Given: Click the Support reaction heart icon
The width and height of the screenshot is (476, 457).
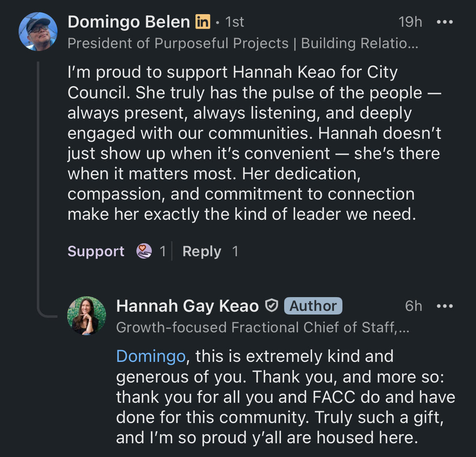Looking at the screenshot, I should (144, 251).
